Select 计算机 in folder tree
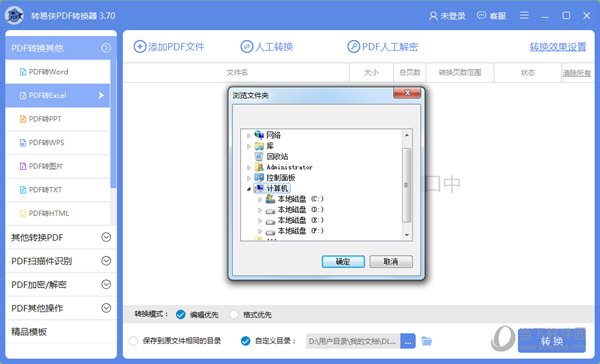The height and width of the screenshot is (364, 600). (277, 188)
